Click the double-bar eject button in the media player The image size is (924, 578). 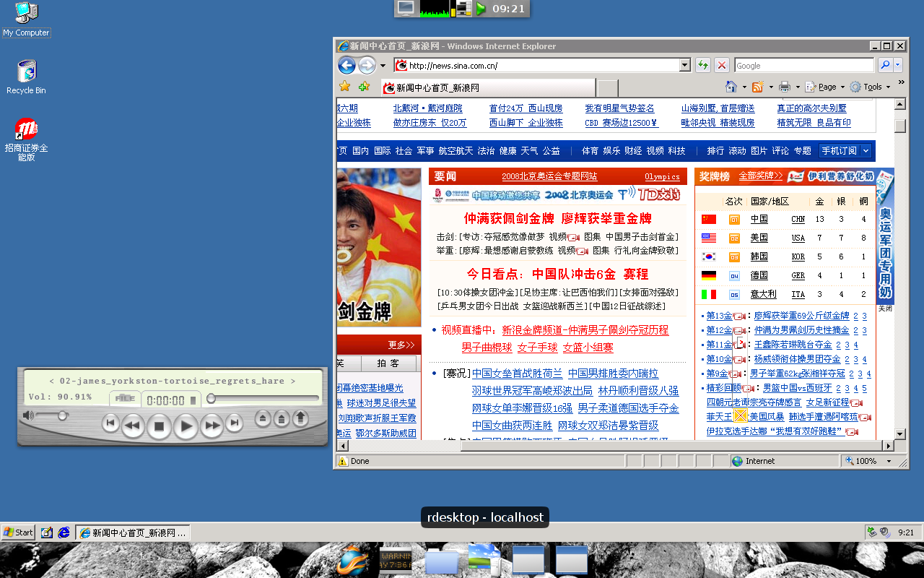(282, 418)
